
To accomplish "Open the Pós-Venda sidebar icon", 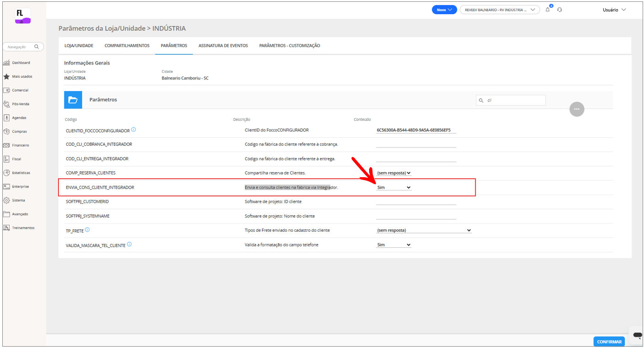I will [x=7, y=104].
